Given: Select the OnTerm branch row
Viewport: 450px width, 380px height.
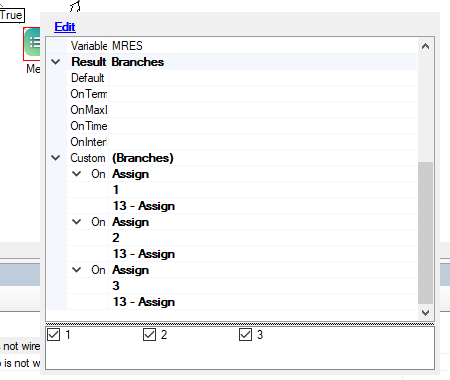Looking at the screenshot, I should (x=242, y=94).
